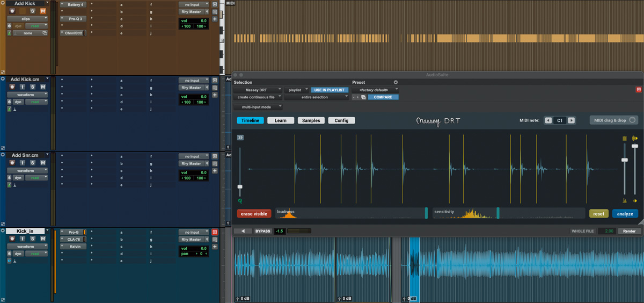644x303 pixels.
Task: Click the instrument icon on Add Kick track
Action: tap(9, 33)
